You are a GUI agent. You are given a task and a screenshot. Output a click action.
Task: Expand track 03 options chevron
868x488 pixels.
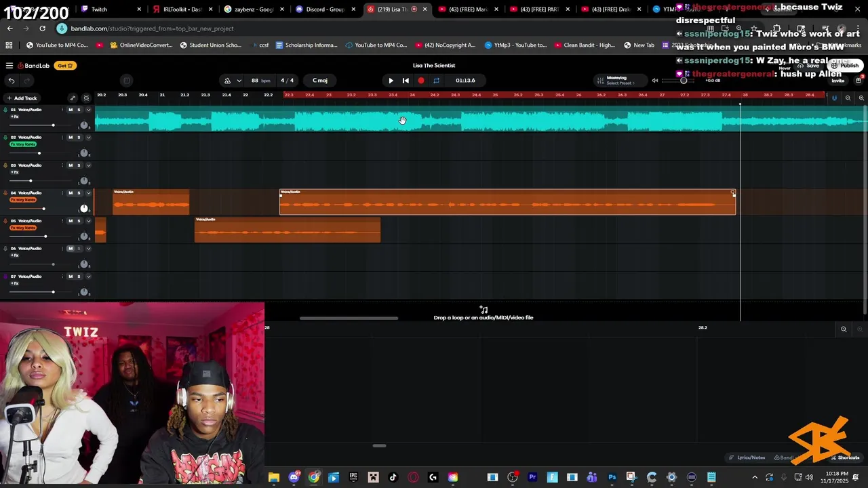point(88,165)
